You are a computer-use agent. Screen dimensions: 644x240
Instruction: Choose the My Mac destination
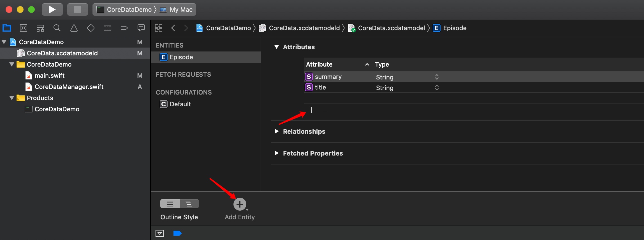point(176,10)
